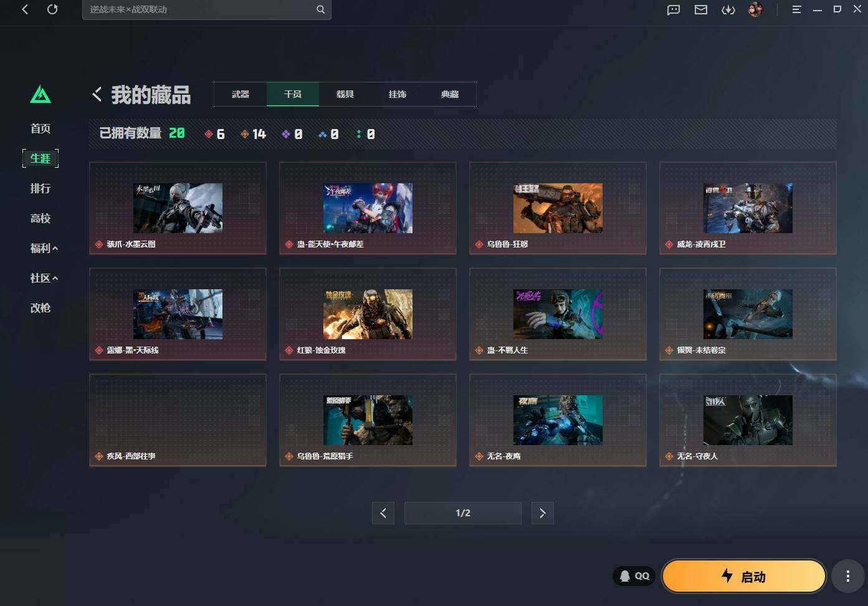Click the 蛊-不羁人生 name label
868x606 pixels.
click(x=507, y=350)
